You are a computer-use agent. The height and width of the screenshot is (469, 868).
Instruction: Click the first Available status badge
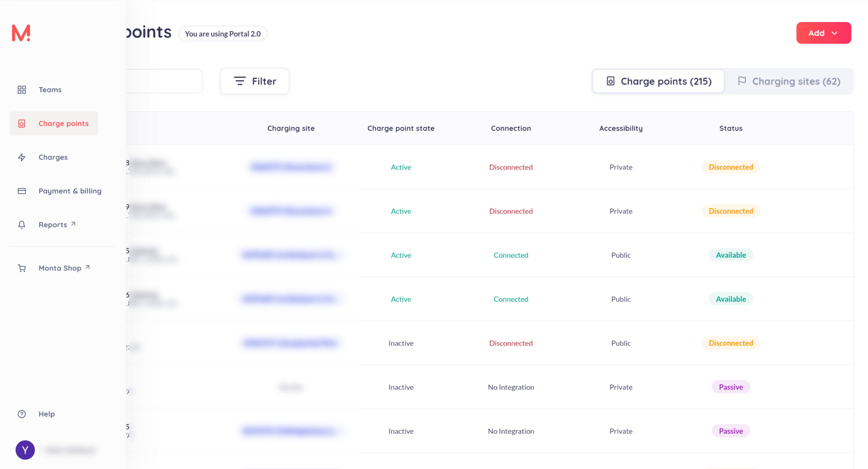[x=731, y=255]
